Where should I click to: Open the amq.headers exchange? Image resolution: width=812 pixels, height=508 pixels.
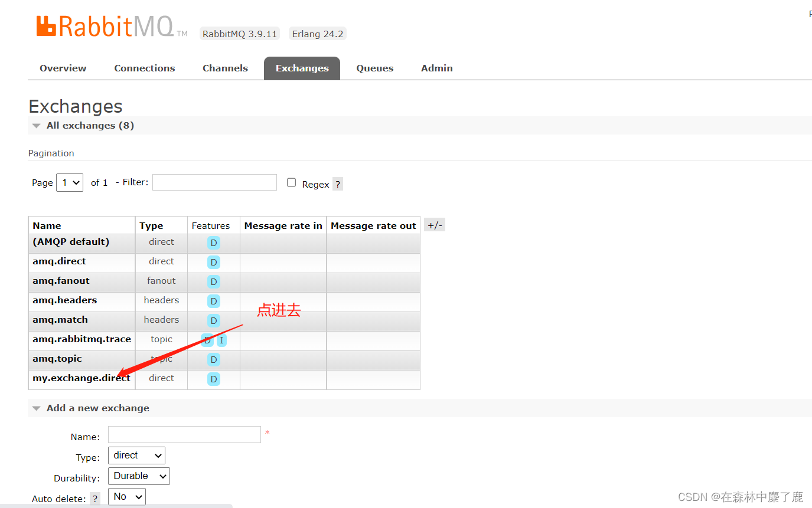64,300
